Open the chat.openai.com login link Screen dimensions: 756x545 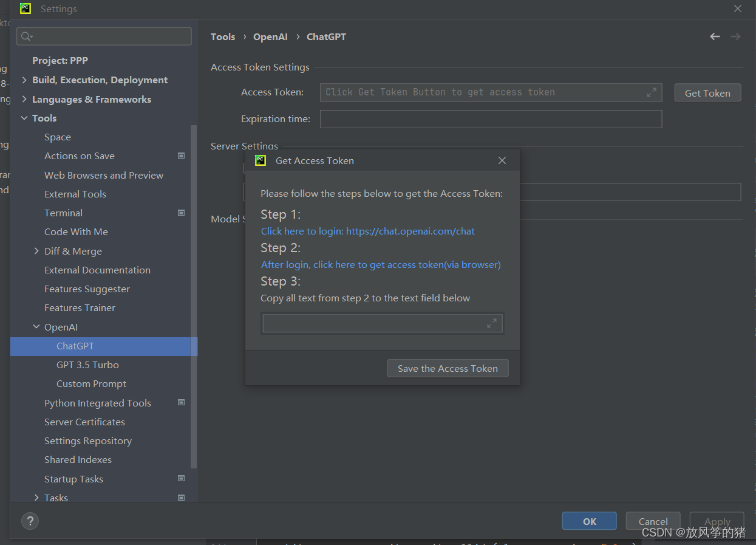(x=368, y=231)
